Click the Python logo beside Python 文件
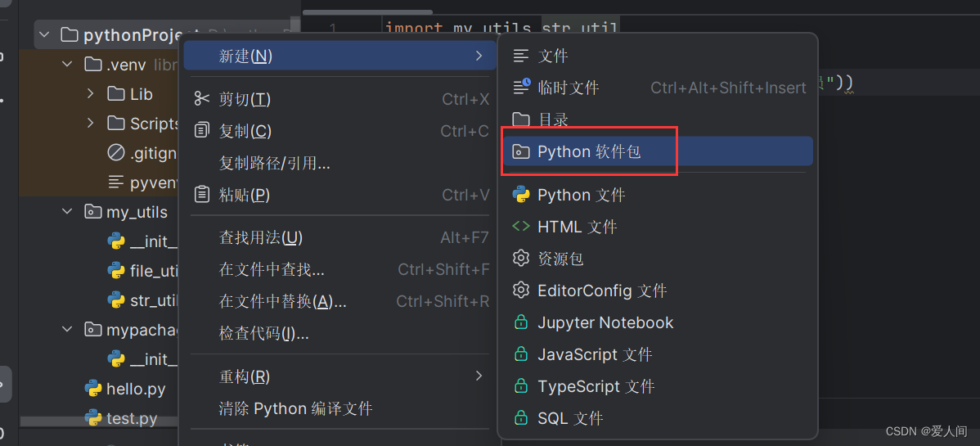 pyautogui.click(x=520, y=195)
